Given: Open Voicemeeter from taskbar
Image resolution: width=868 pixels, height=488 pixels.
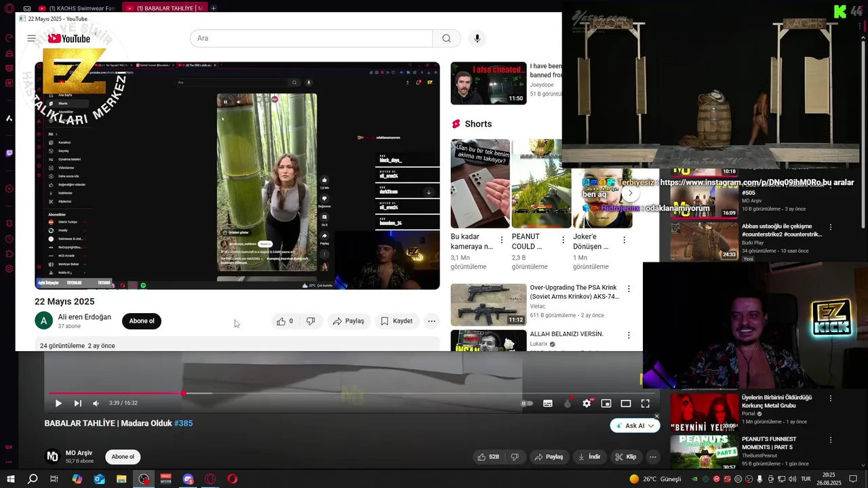Looking at the screenshot, I should [x=166, y=479].
